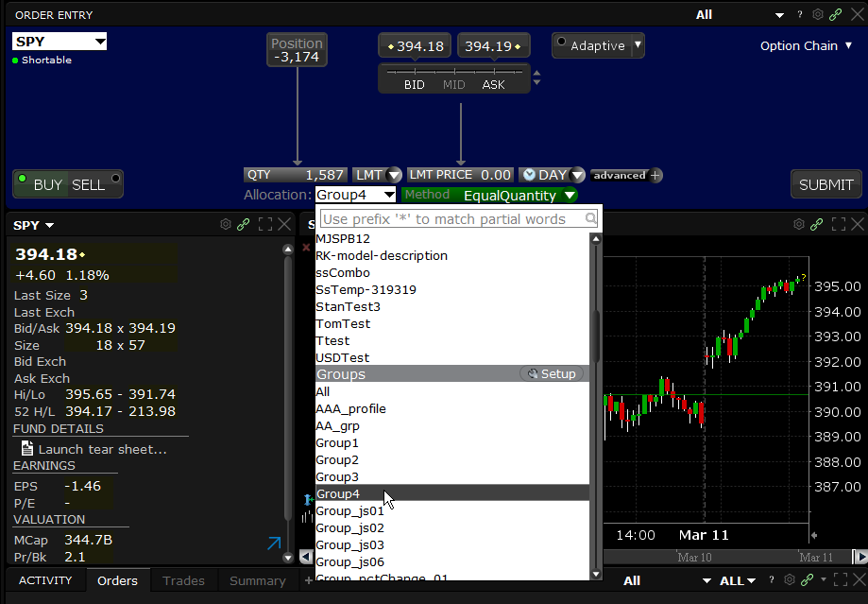Viewport: 868px width, 604px height.
Task: Click Order Entry link chain icon
Action: (835, 15)
